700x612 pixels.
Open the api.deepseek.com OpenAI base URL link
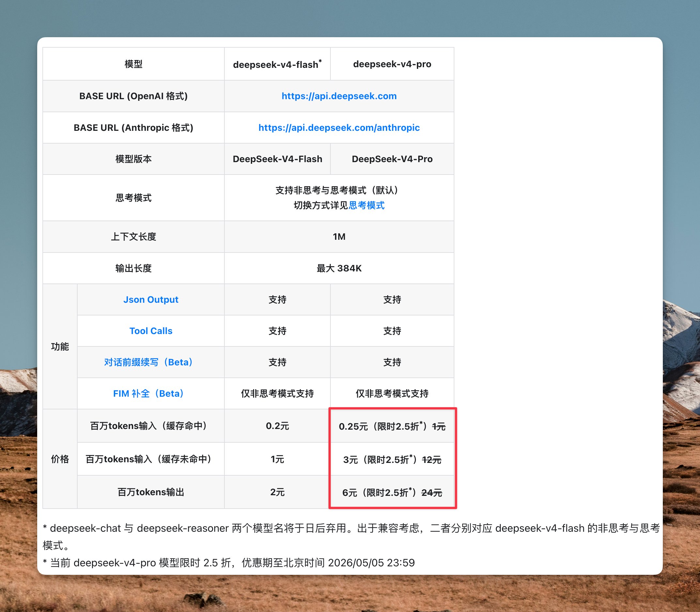pyautogui.click(x=339, y=96)
